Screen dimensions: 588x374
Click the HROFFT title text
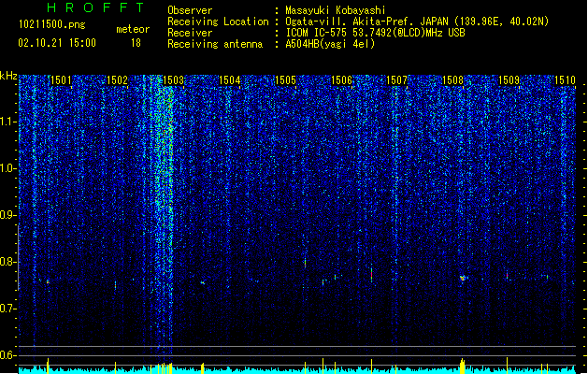(95, 7)
